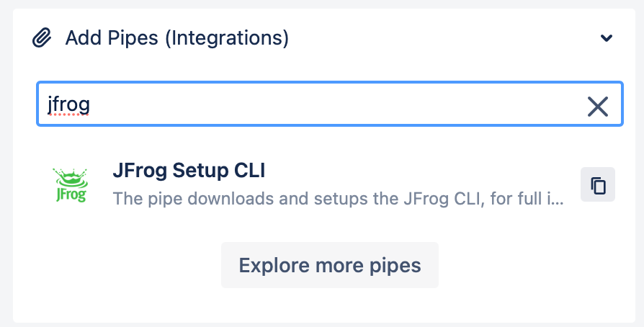This screenshot has height=327, width=644.
Task: Click the pipe description starting "The pipe downloads"
Action: pos(339,198)
